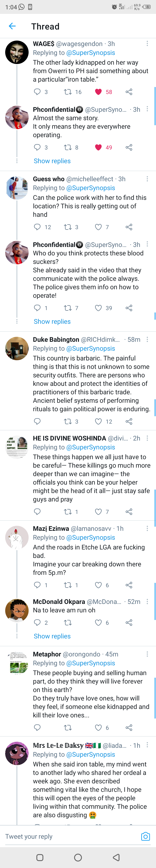Retweet WAGE$ reply with 16 retweets
156x868 pixels.
coord(68,92)
